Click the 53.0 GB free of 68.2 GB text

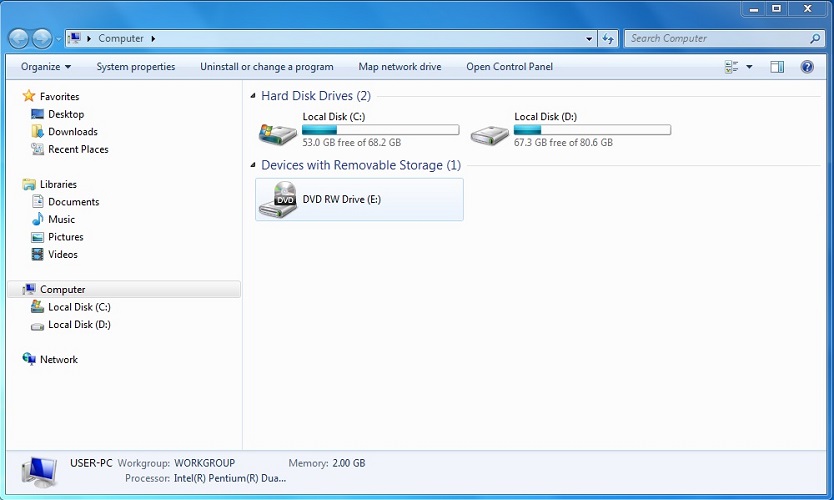(x=352, y=143)
